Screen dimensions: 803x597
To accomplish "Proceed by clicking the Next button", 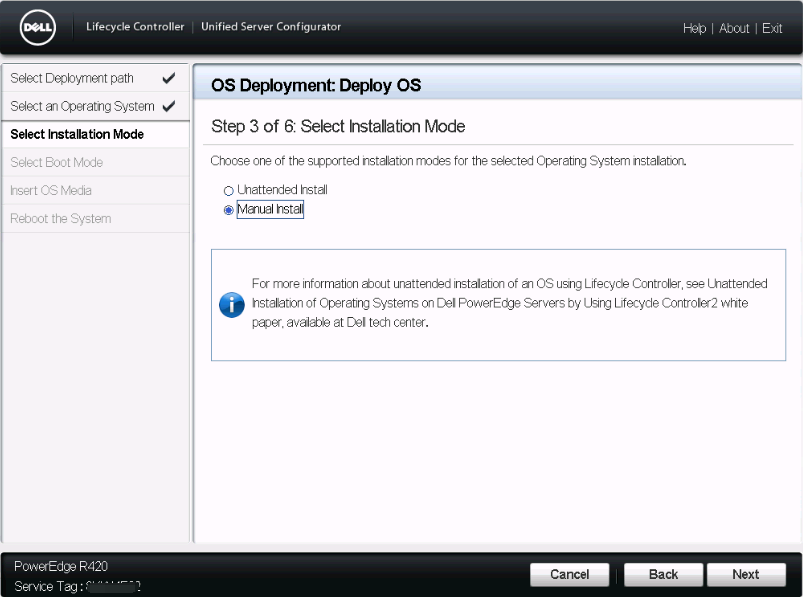I will tap(745, 574).
